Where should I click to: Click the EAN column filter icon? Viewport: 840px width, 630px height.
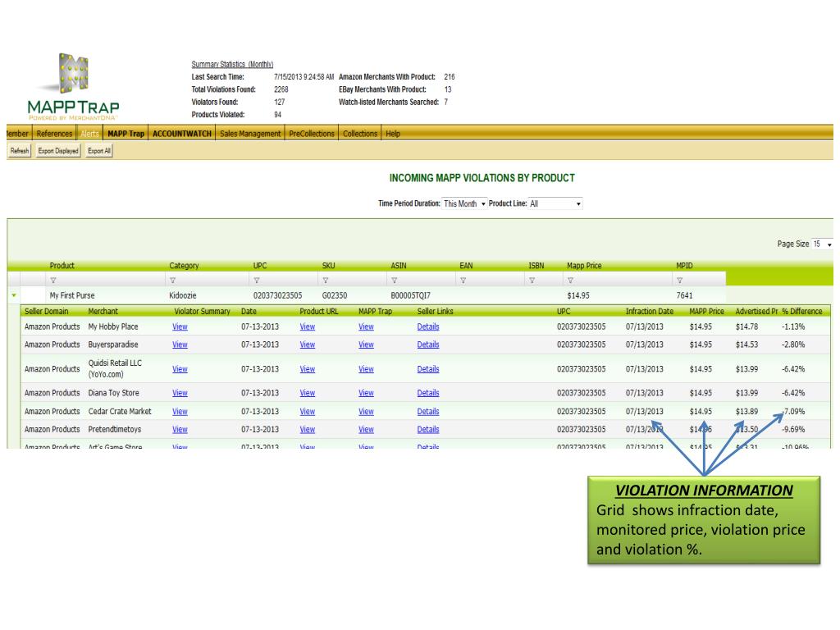click(463, 281)
